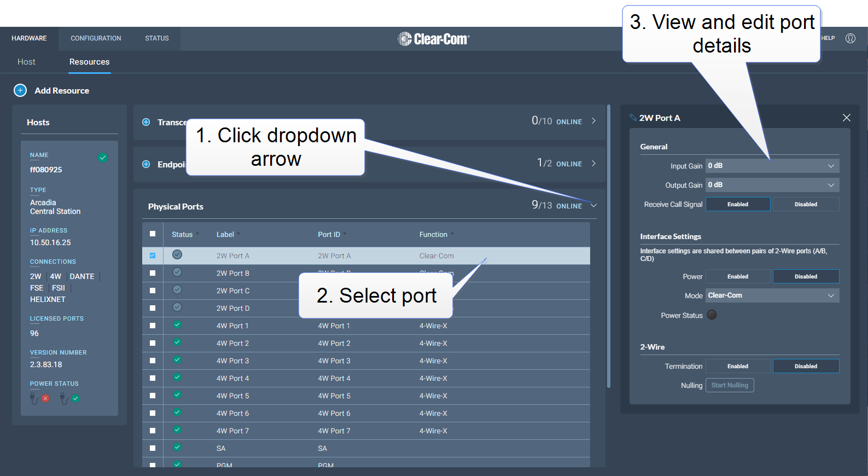Switch to the Host tab
The width and height of the screenshot is (868, 476).
(x=26, y=62)
